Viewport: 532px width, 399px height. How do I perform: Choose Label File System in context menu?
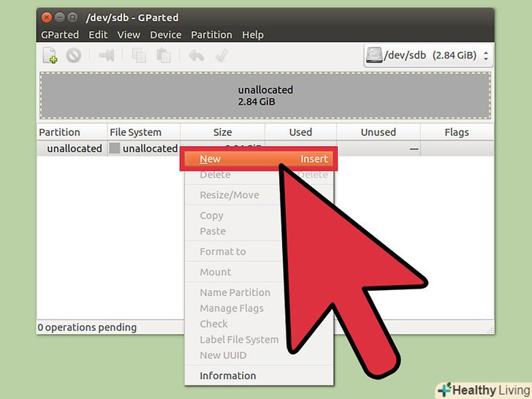coord(239,340)
